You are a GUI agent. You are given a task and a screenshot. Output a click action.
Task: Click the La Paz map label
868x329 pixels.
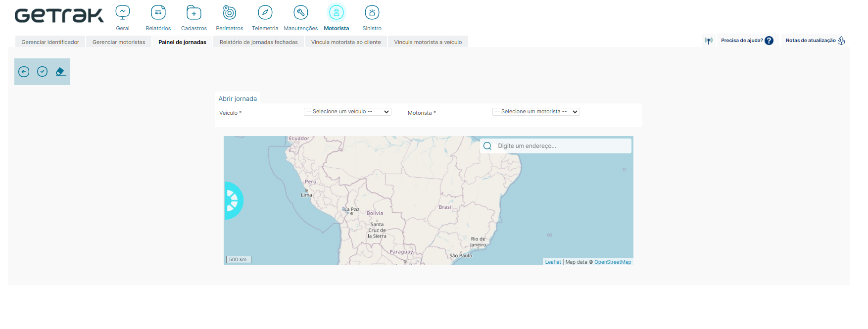point(352,209)
